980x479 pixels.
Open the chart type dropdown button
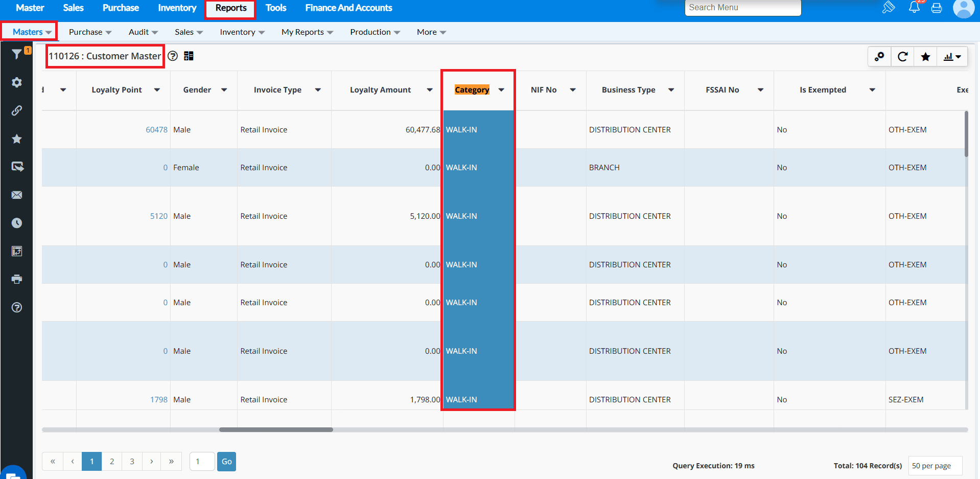tap(952, 57)
